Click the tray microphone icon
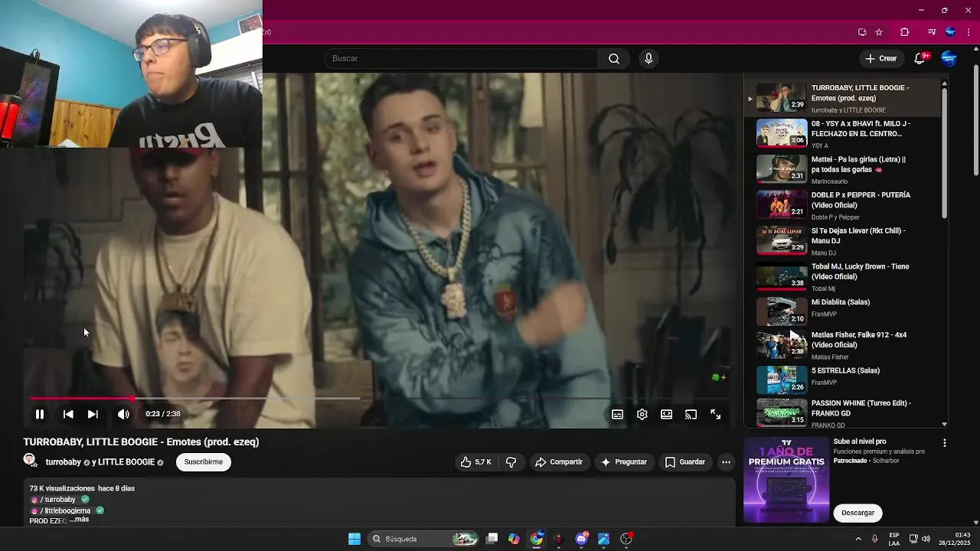980x551 pixels. [875, 539]
